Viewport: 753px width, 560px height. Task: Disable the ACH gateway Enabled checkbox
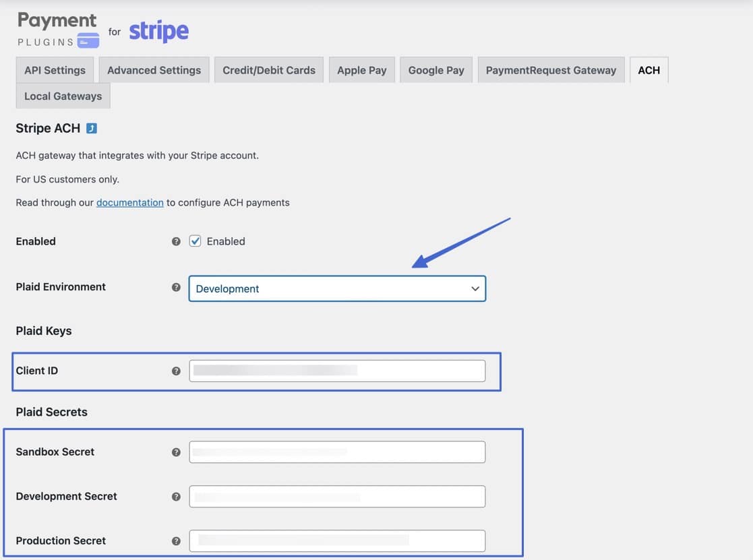(195, 241)
